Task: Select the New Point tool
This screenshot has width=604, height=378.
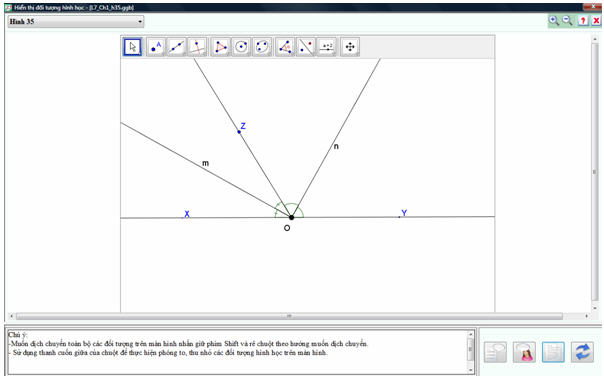Action: [x=156, y=47]
